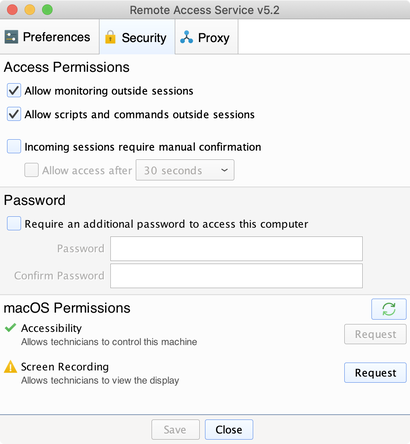
Task: Toggle the Allow access after checkbox
Action: [x=31, y=170]
